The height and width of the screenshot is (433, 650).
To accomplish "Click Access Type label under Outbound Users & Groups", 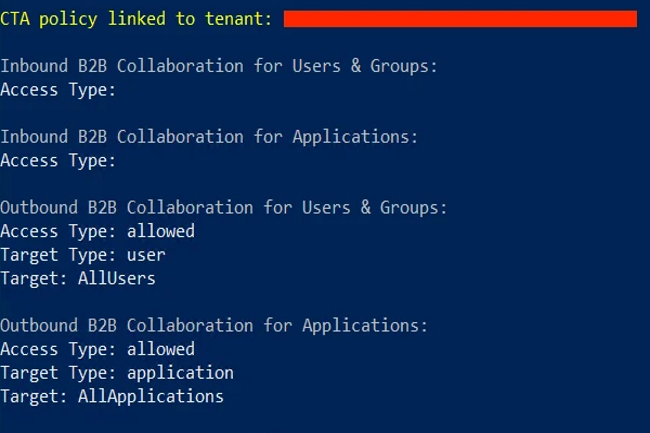I will point(58,231).
